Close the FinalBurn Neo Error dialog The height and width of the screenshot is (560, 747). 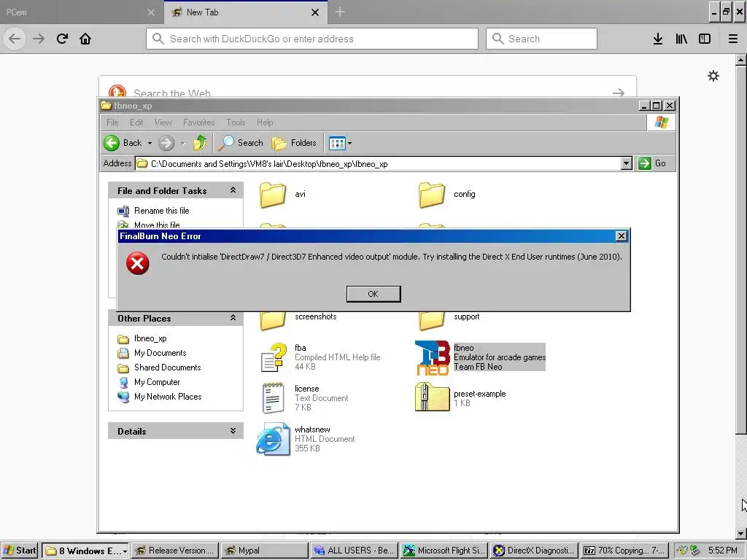(622, 236)
